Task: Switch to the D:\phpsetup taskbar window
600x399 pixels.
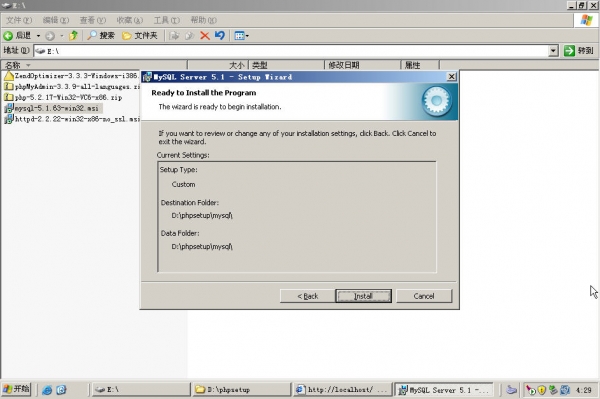Action: coord(241,389)
